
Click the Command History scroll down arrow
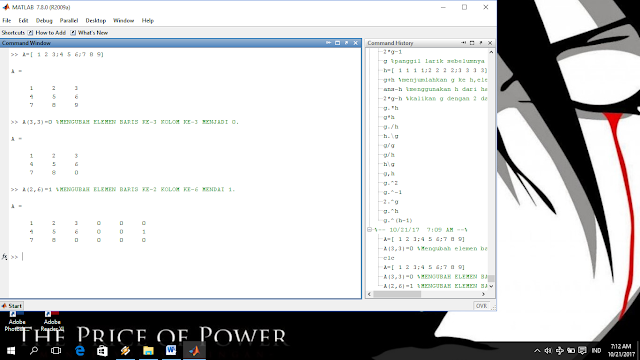491,286
